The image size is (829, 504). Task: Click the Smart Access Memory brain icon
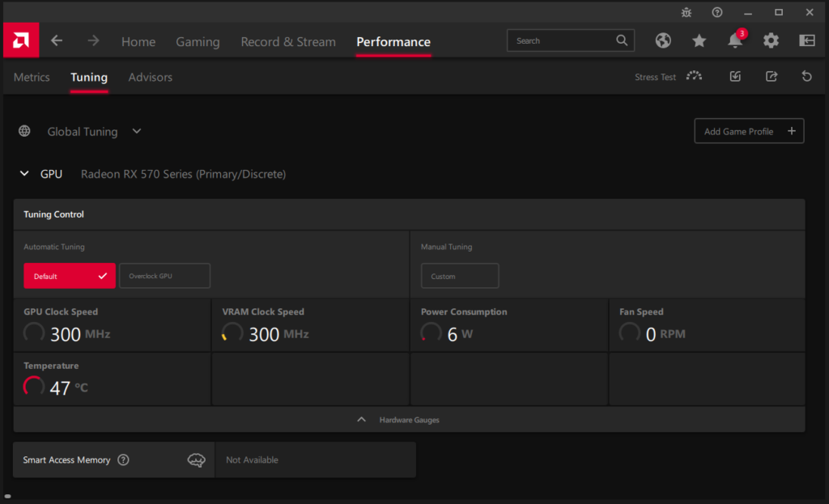(196, 460)
